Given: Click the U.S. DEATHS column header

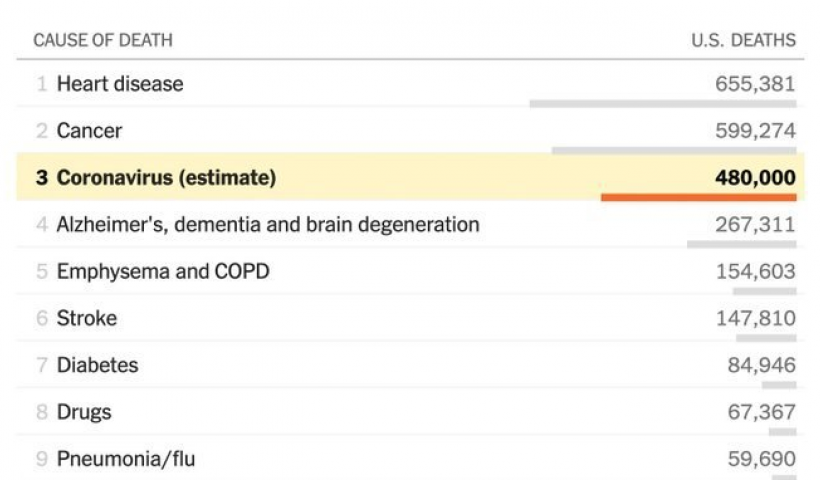Looking at the screenshot, I should (x=743, y=40).
